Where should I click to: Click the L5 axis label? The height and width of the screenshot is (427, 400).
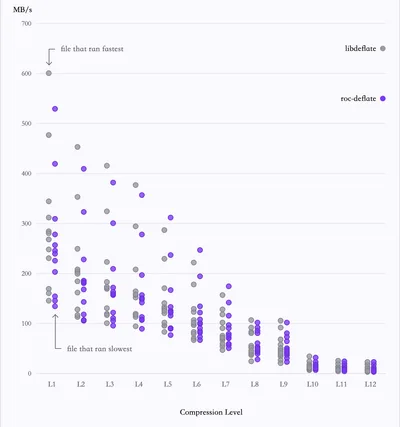pyautogui.click(x=168, y=384)
